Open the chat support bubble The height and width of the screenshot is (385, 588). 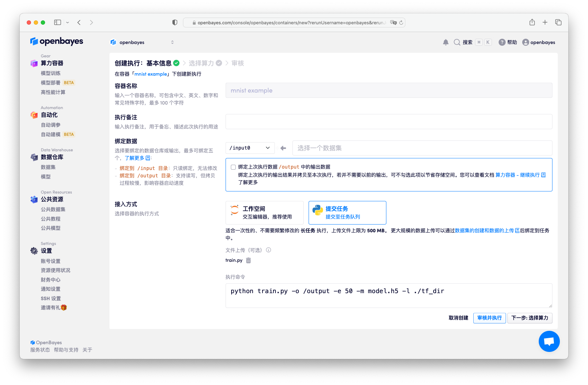tap(549, 341)
